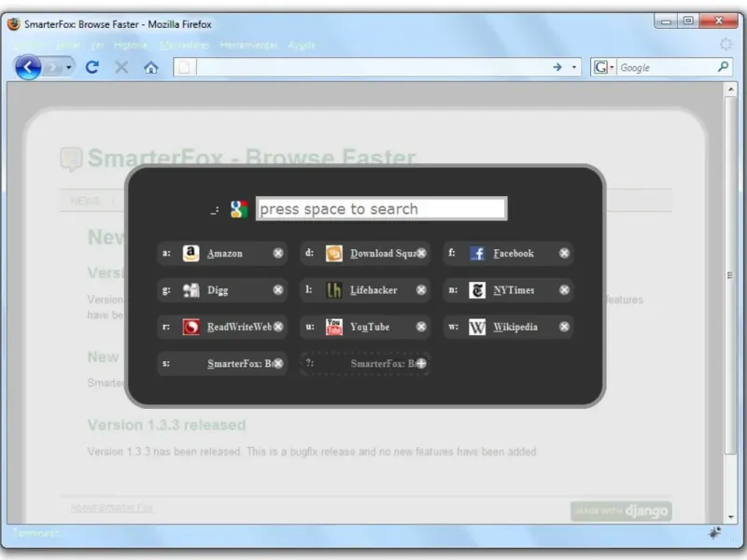Viewport: 747px width, 560px height.
Task: Remove the Facebook shortcut
Action: [564, 253]
